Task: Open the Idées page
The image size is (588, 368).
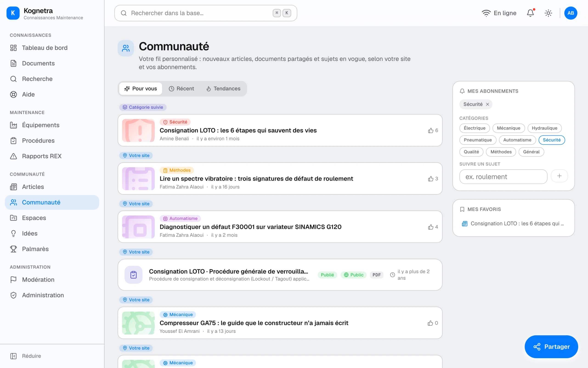Action: pyautogui.click(x=52, y=234)
